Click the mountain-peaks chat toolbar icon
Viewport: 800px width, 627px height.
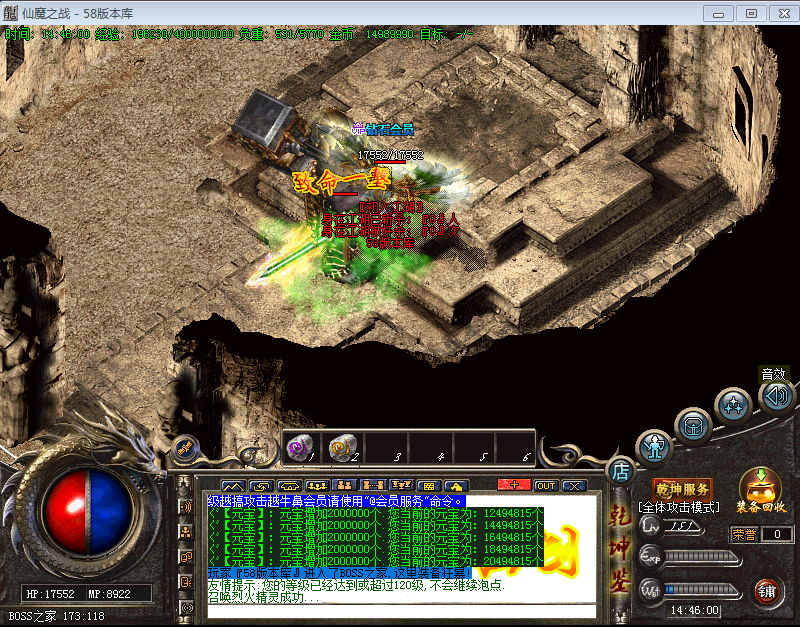(233, 486)
